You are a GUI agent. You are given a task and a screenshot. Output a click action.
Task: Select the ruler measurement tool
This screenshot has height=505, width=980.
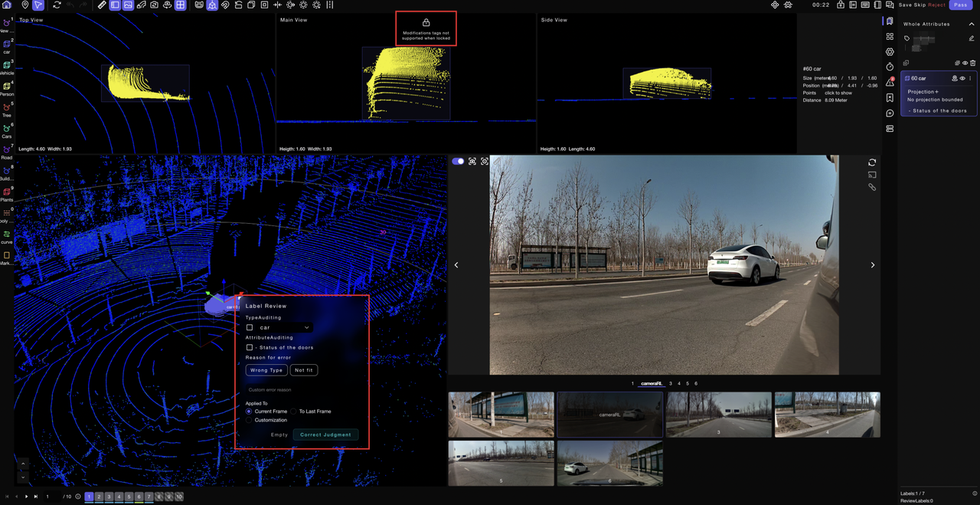point(102,5)
